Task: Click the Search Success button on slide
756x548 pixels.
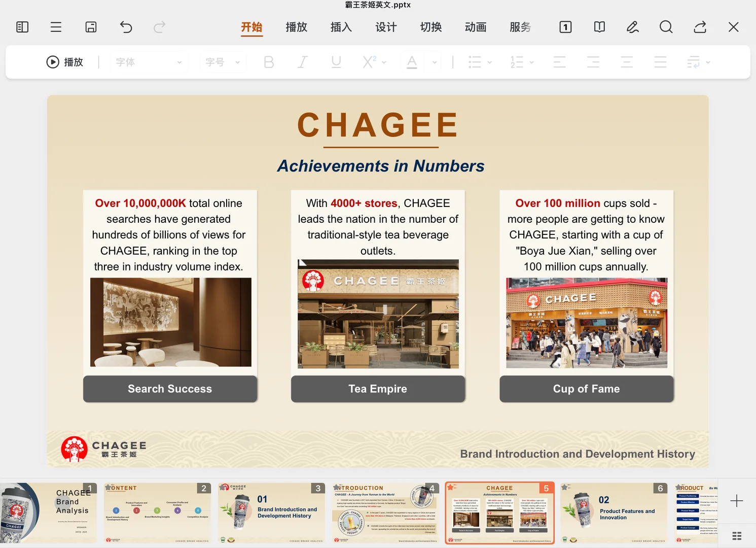Action: pyautogui.click(x=170, y=389)
